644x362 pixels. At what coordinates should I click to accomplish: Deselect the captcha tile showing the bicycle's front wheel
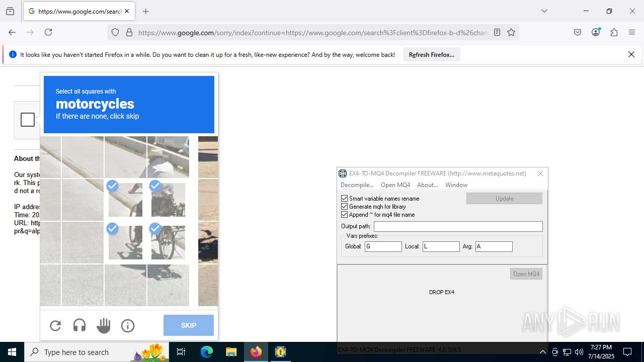125,243
